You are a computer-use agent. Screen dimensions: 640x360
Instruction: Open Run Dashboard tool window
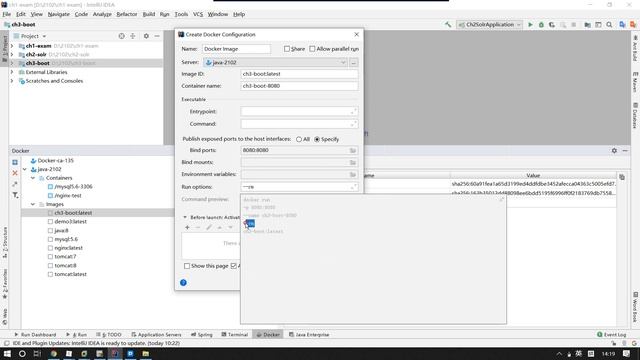[x=36, y=334]
